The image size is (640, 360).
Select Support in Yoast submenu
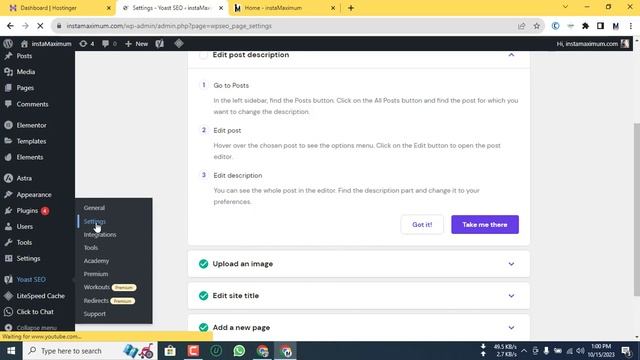[x=95, y=314]
